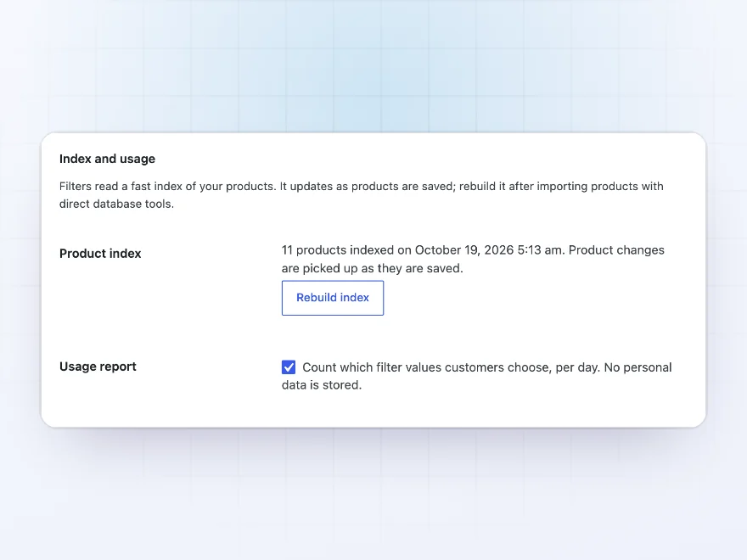Click the Rebuild index button

[x=333, y=298]
